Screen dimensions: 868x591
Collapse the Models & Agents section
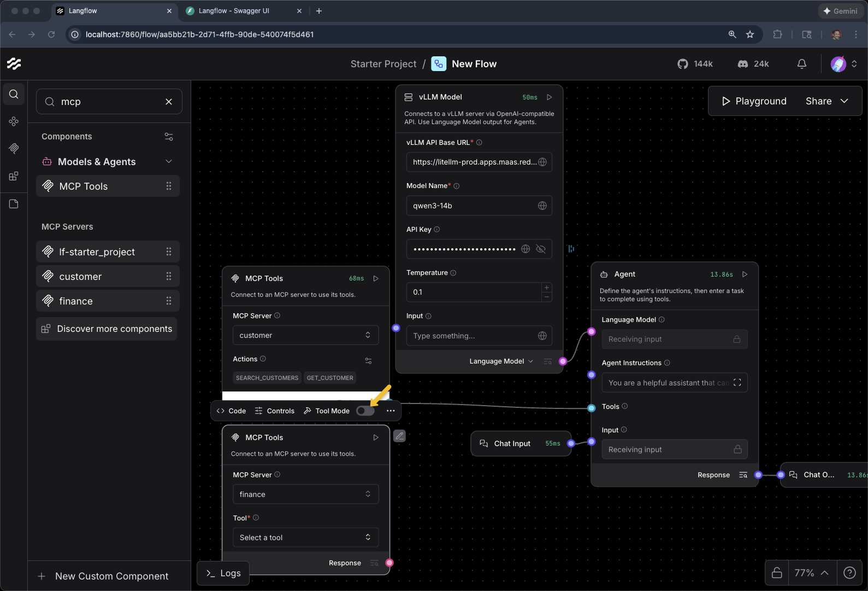tap(169, 162)
